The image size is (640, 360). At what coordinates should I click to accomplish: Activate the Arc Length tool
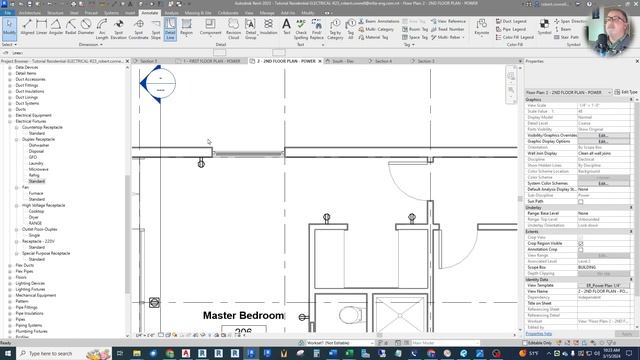pyautogui.click(x=102, y=29)
